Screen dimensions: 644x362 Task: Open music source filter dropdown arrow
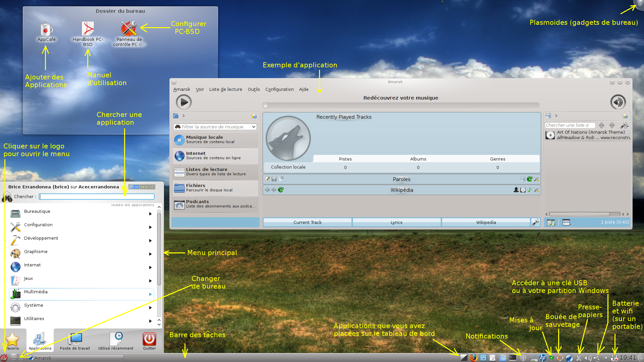pos(254,127)
